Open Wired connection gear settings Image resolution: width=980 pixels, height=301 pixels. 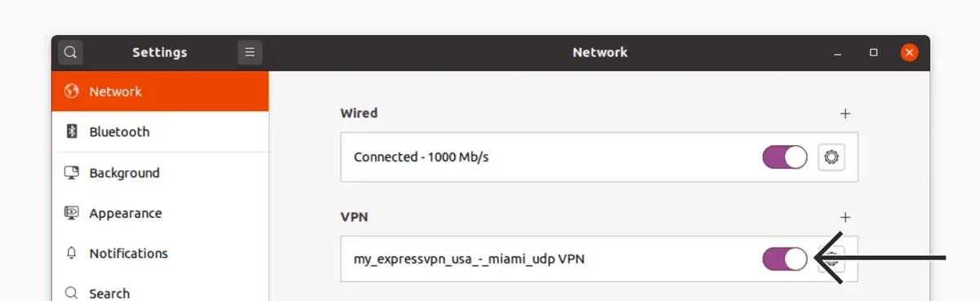coord(831,157)
